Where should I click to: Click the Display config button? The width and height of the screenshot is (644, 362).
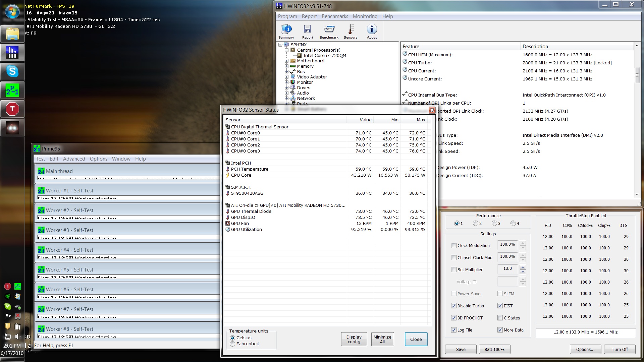tap(354, 339)
